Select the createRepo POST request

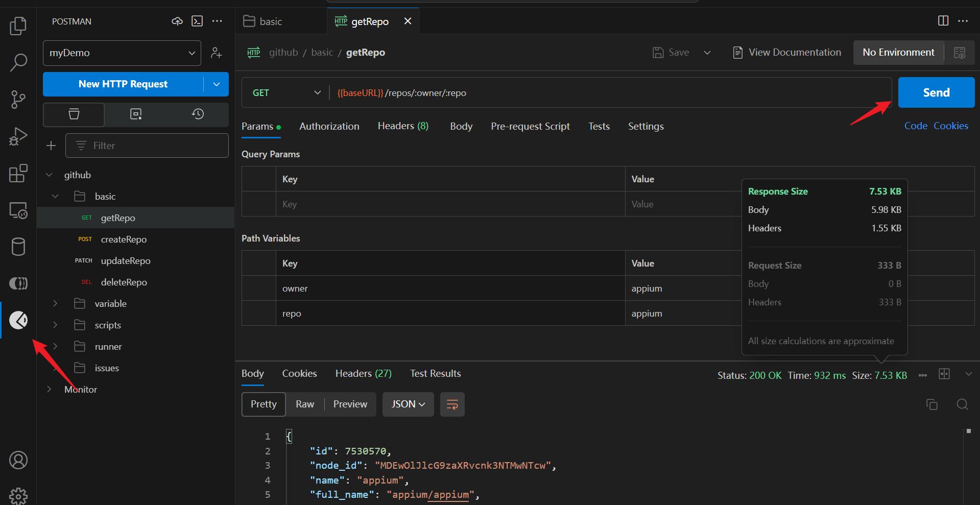(135, 239)
